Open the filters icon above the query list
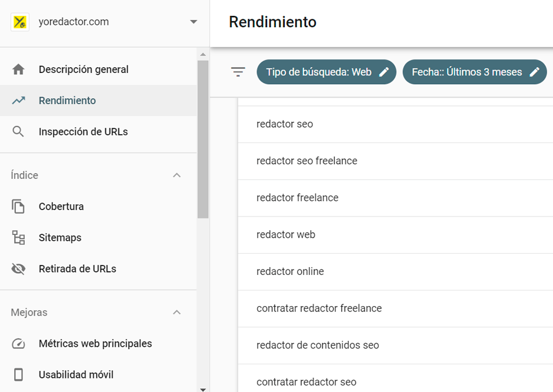553x392 pixels. (x=238, y=71)
